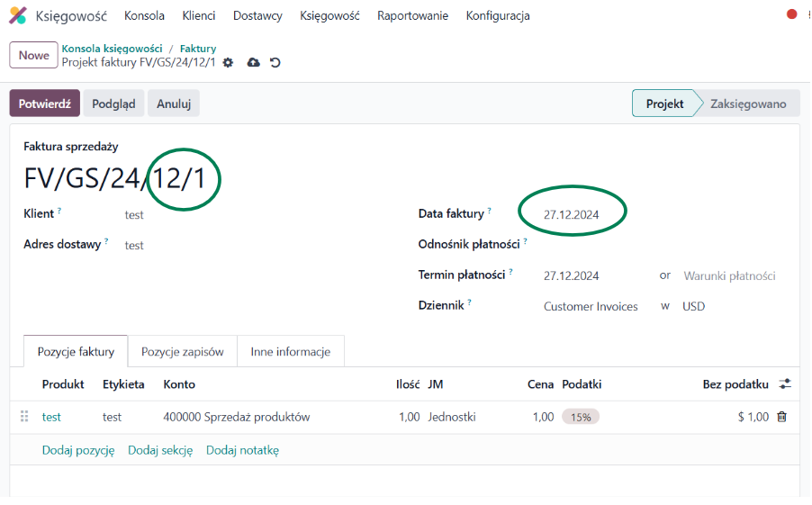Click the 400000 Sprzedaż produktów account cell

pyautogui.click(x=236, y=417)
